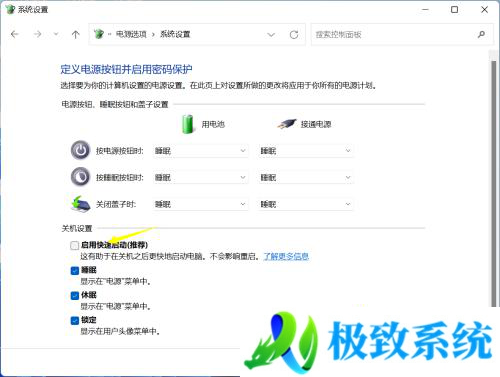
Task: Select 电源选项 in the breadcrumb
Action: click(x=131, y=34)
